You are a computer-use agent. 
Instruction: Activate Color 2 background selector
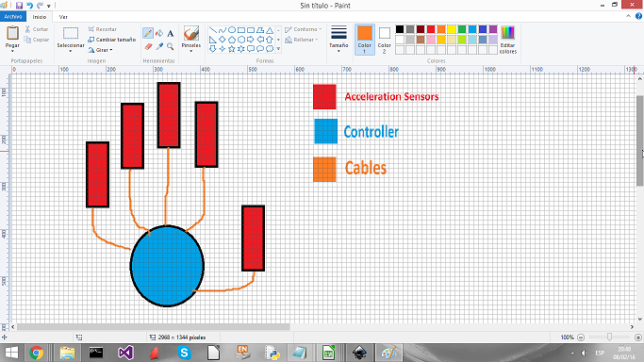tap(385, 40)
